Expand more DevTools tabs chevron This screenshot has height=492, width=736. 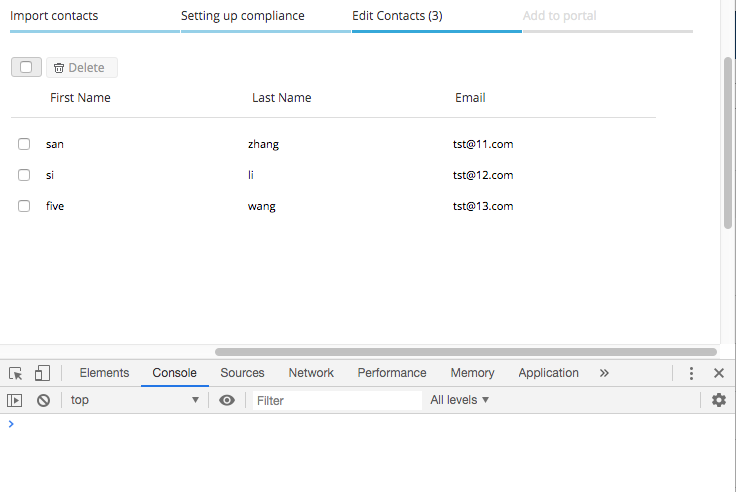(604, 373)
